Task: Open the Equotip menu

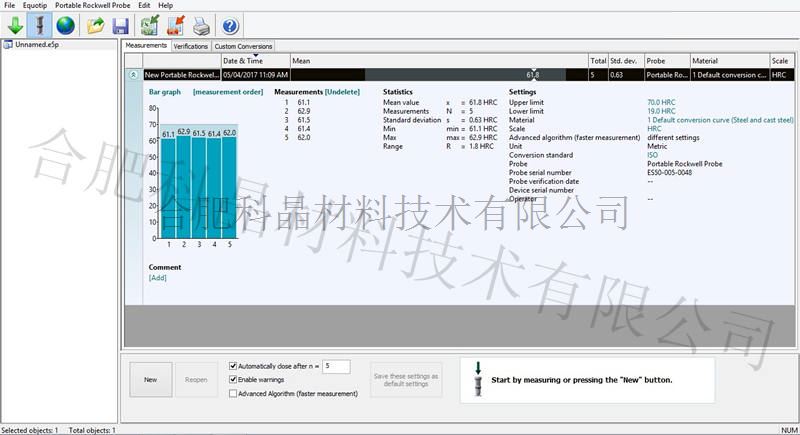Action: coord(36,5)
